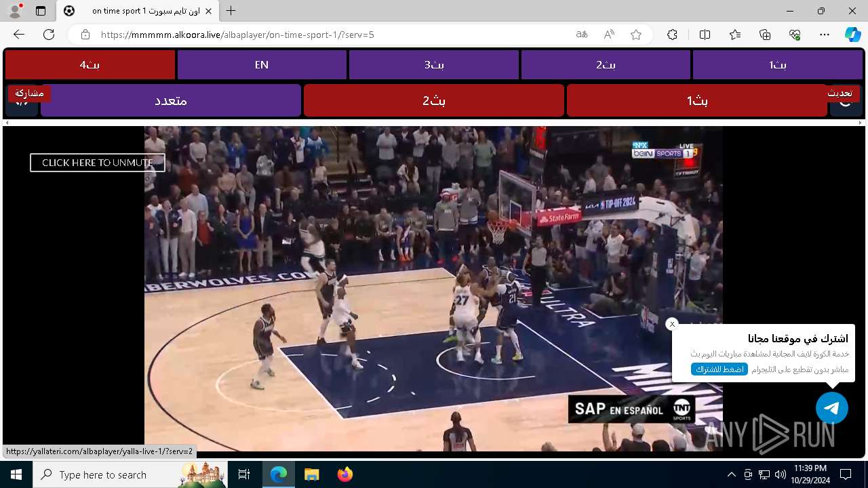
Task: Open the browser profile icon
Action: point(15,11)
